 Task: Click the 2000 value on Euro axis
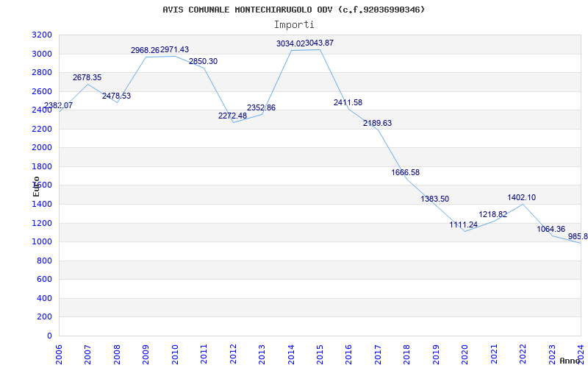[x=42, y=148]
